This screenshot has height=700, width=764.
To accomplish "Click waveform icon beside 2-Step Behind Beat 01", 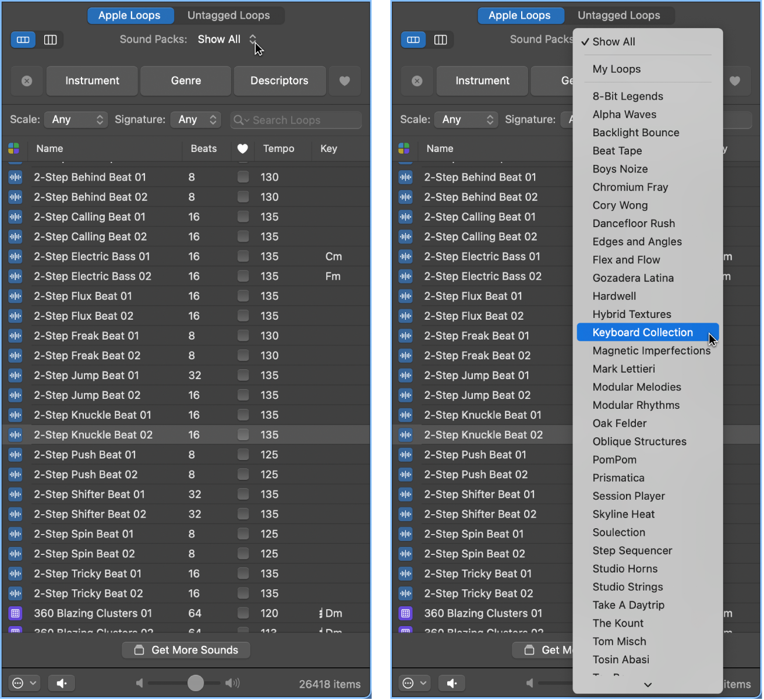I will [15, 177].
